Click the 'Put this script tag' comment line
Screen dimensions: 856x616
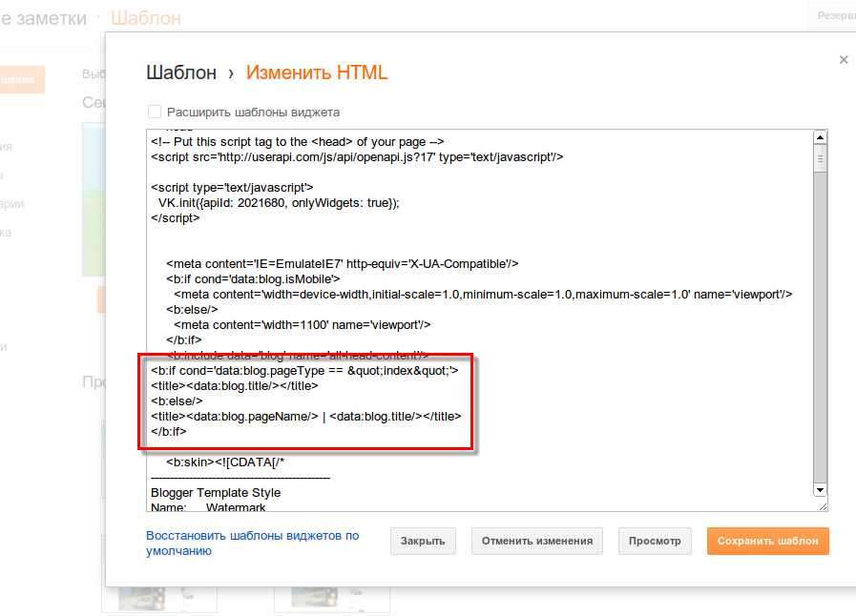(298, 142)
